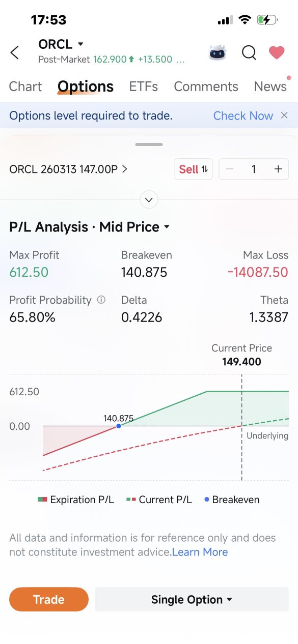The image size is (298, 644).
Task: Expand ORCL ticker dropdown arrow
Action: click(80, 44)
